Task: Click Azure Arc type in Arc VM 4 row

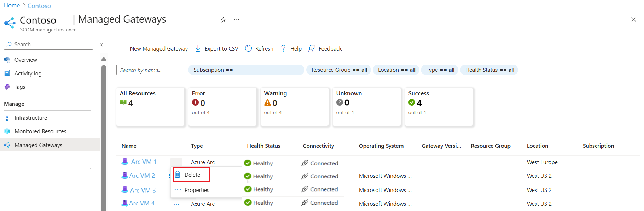Action: pos(203,204)
